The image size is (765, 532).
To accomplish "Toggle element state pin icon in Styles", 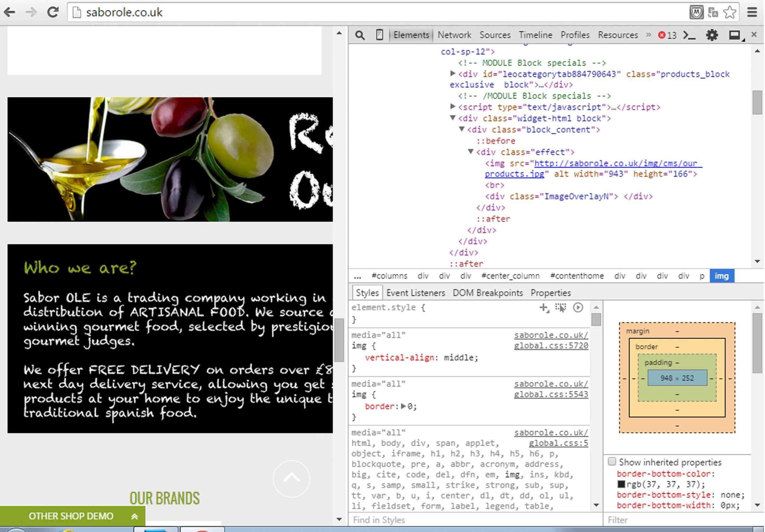I will tap(561, 308).
